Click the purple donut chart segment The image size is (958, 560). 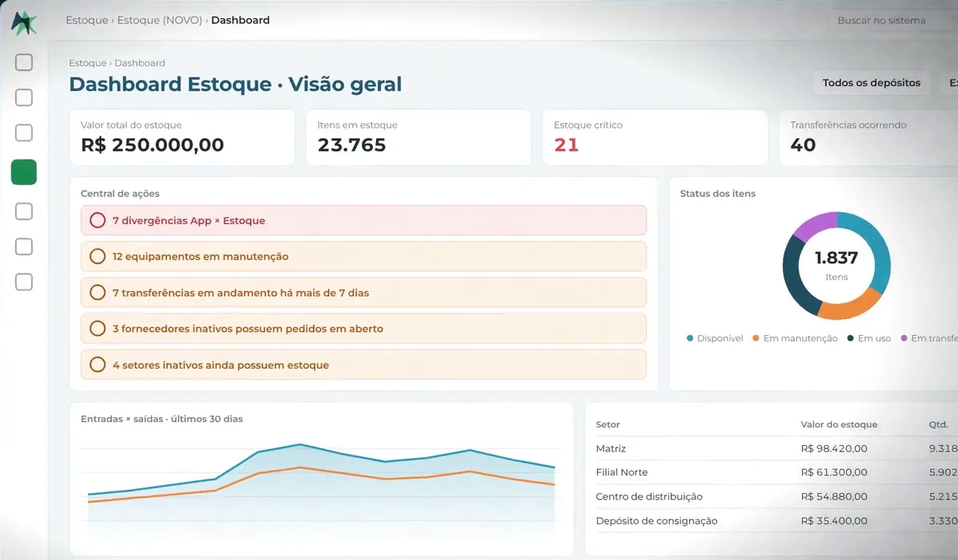coord(816,224)
